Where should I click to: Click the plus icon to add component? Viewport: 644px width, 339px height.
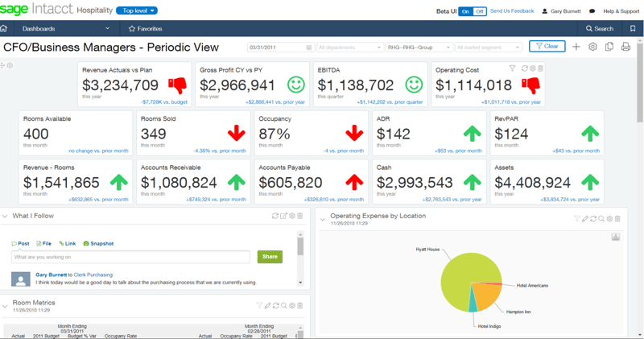coord(576,48)
